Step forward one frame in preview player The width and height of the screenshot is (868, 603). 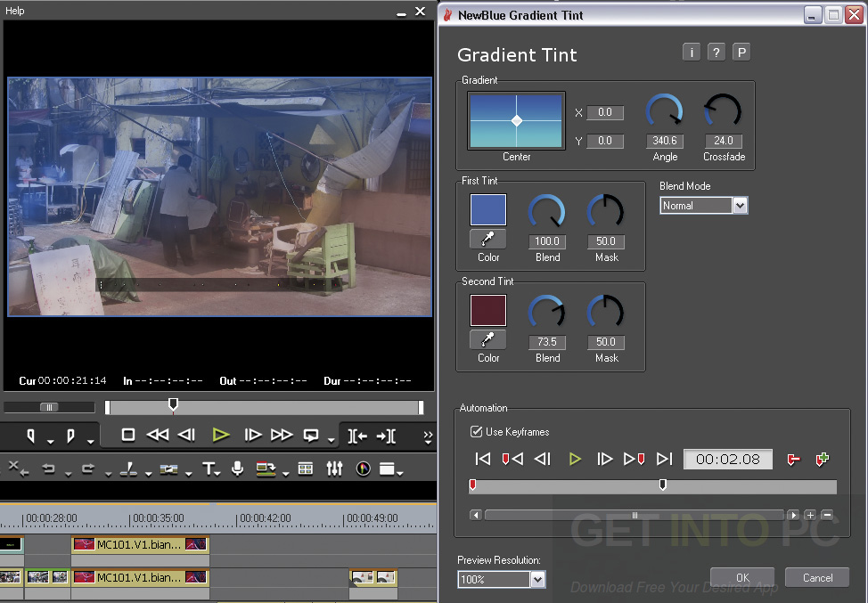[253, 436]
